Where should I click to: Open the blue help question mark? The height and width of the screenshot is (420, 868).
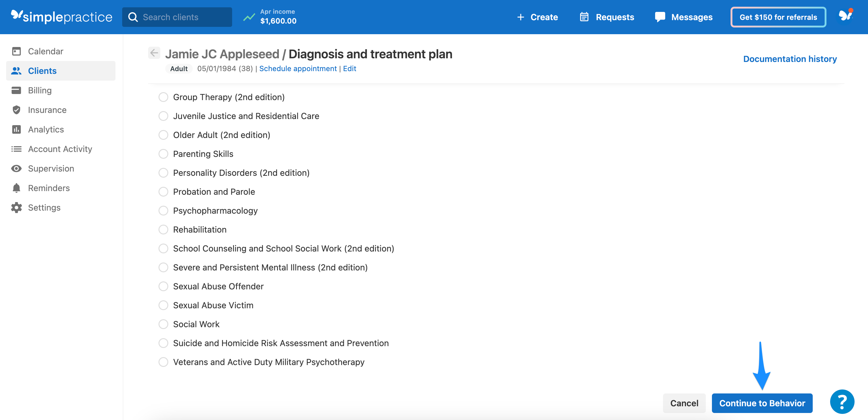point(842,401)
